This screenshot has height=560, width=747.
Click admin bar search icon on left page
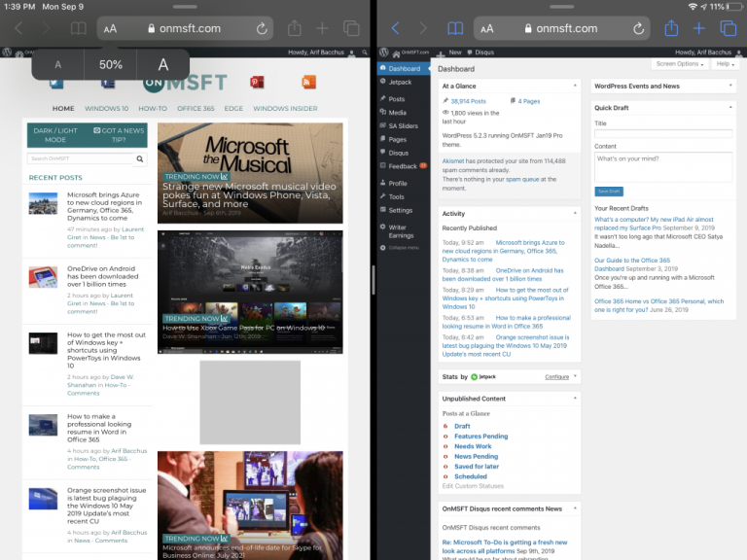tap(365, 52)
